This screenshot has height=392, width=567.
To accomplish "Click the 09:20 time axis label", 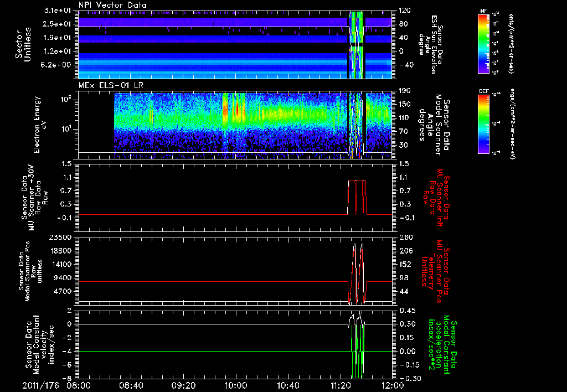I will 184,384.
